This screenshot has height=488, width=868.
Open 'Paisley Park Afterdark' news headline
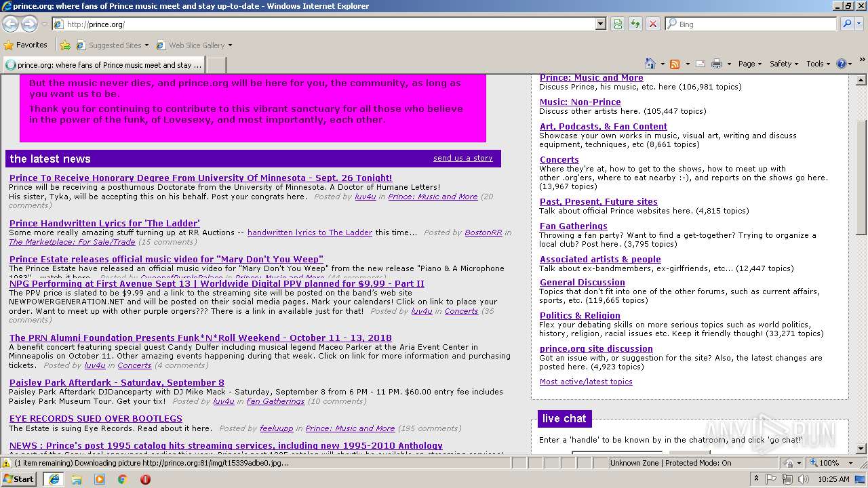coord(117,382)
